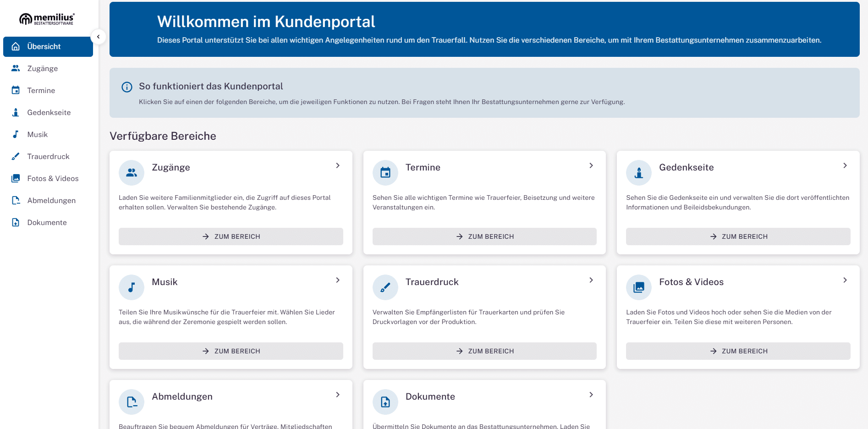Collapse the sidebar with the chevron button
The image size is (868, 429).
(x=98, y=37)
